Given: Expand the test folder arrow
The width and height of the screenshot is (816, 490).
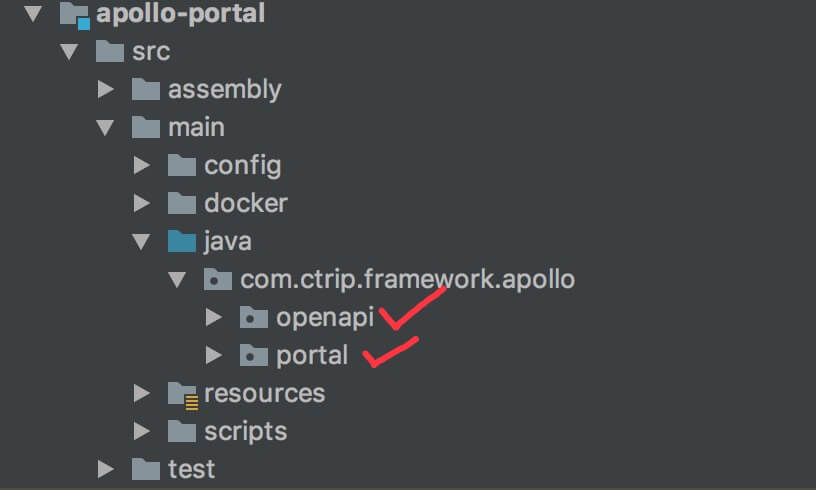Looking at the screenshot, I should click(105, 468).
